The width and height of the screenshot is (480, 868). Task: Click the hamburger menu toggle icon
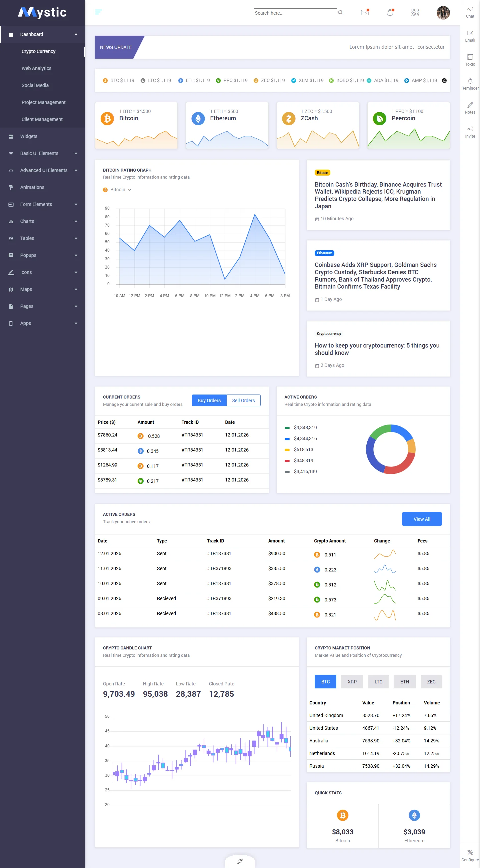click(x=98, y=12)
